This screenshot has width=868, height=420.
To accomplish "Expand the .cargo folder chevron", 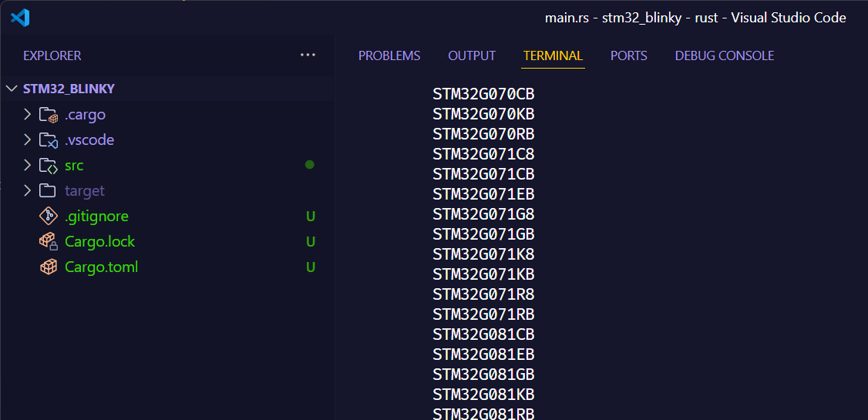I will 28,115.
